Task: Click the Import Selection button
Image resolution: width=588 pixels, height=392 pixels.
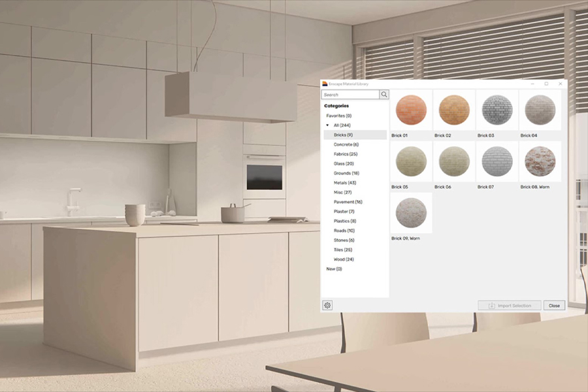Action: pos(510,305)
